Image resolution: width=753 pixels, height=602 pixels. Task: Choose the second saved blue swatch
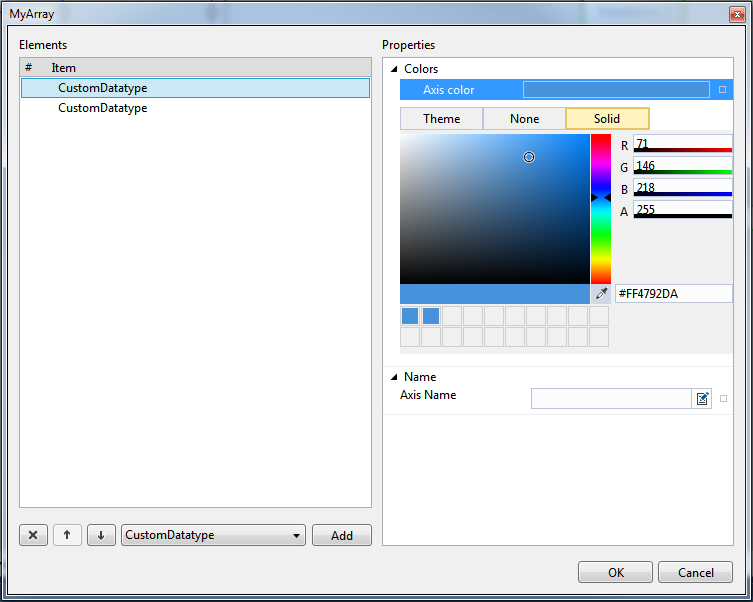point(431,316)
